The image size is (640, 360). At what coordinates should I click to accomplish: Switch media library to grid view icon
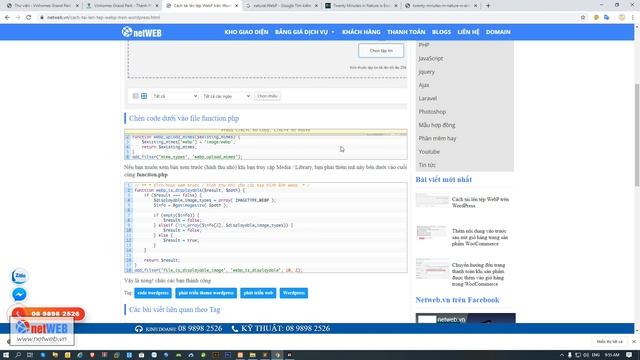(144, 96)
